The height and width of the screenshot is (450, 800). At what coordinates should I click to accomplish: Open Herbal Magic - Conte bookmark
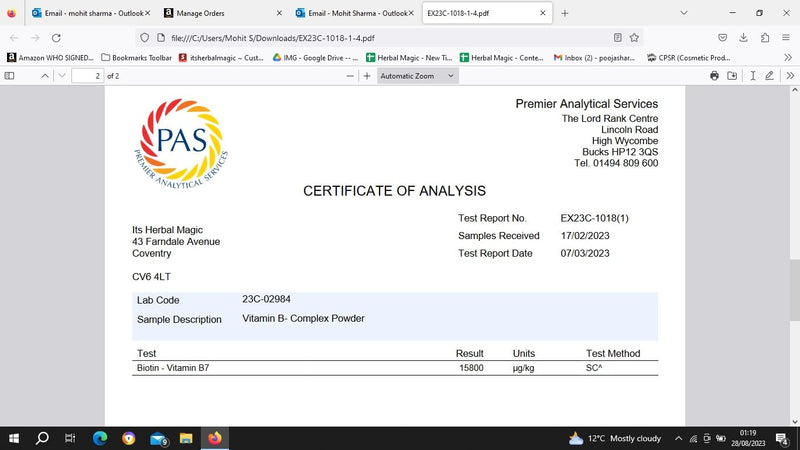pyautogui.click(x=502, y=58)
